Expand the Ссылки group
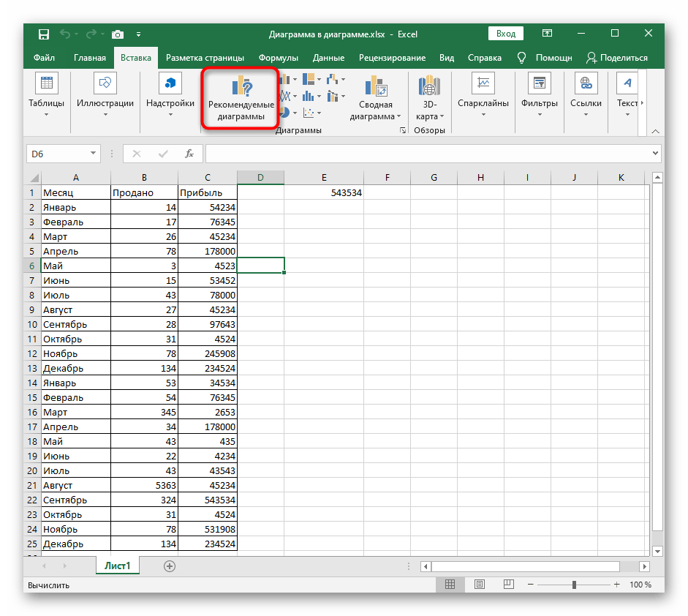The image size is (688, 616). click(x=586, y=96)
